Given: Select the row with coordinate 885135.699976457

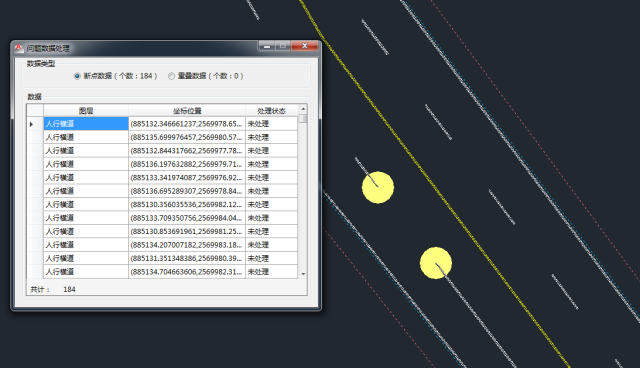Looking at the screenshot, I should coord(171,137).
